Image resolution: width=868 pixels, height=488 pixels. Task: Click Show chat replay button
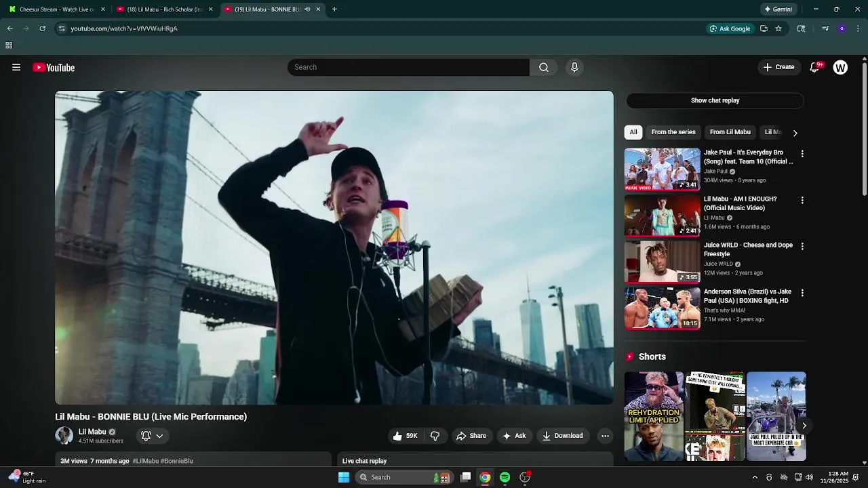715,100
